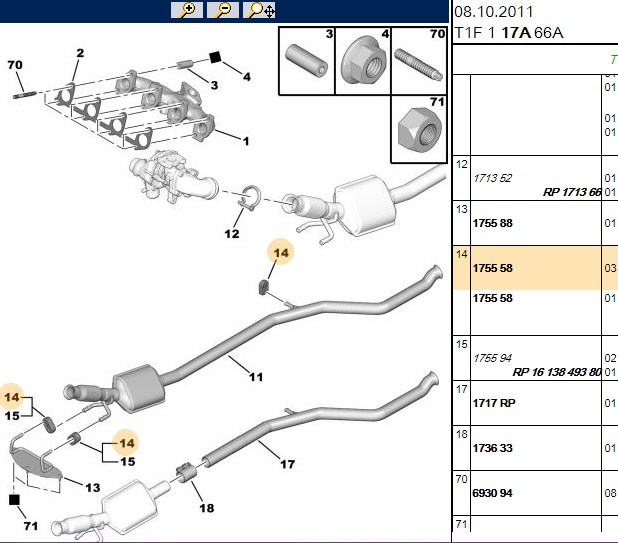Select row number 17 in parts table
618x543 pixels.
pyautogui.click(x=462, y=389)
